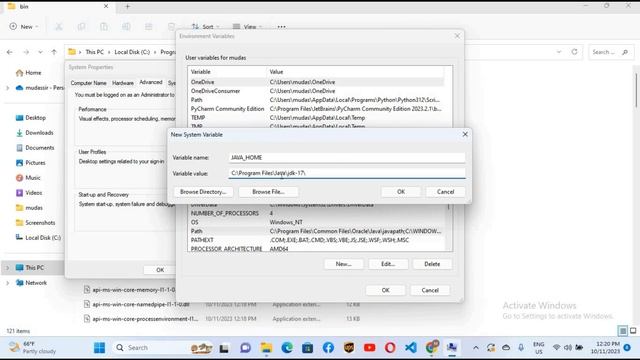Click into the Variable value input field
This screenshot has height=360, width=640.
coord(347,173)
